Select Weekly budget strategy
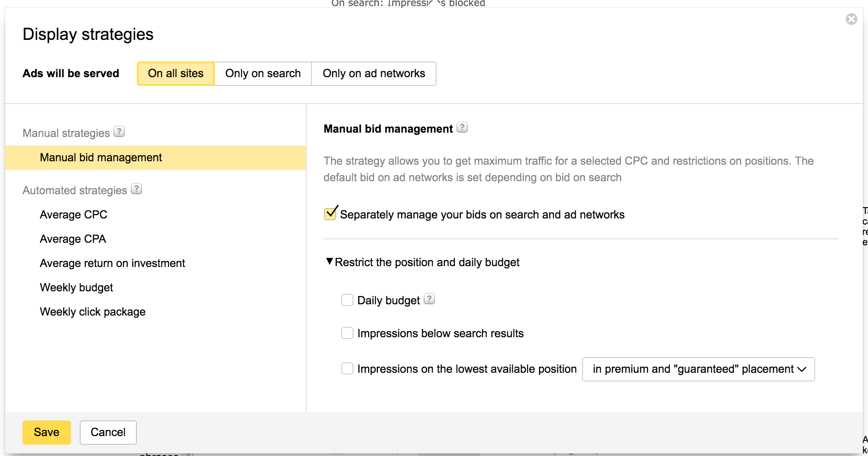The height and width of the screenshot is (456, 868). 76,287
